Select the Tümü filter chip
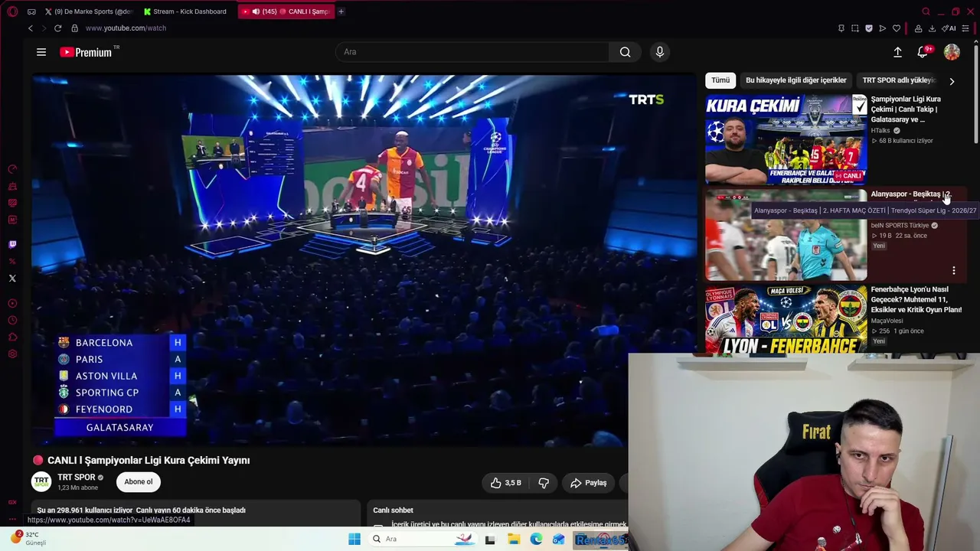This screenshot has height=551, width=980. pyautogui.click(x=720, y=80)
